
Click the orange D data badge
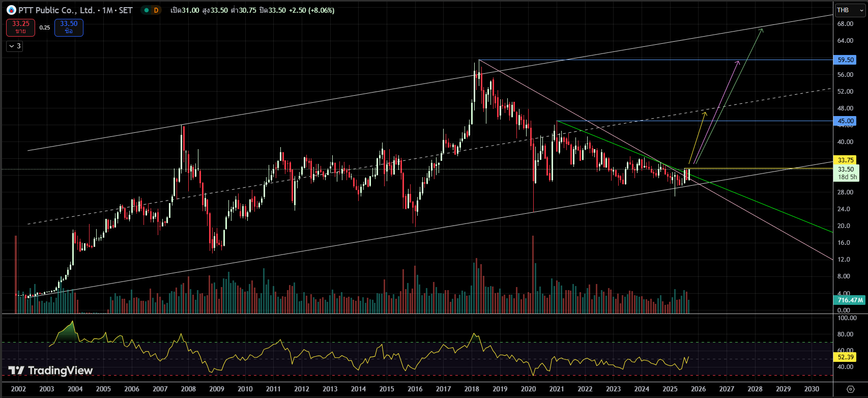(156, 10)
